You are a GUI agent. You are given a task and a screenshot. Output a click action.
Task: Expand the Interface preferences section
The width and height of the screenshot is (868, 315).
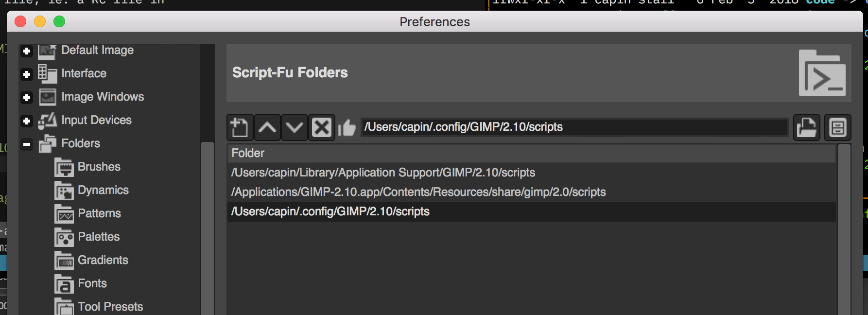[27, 74]
